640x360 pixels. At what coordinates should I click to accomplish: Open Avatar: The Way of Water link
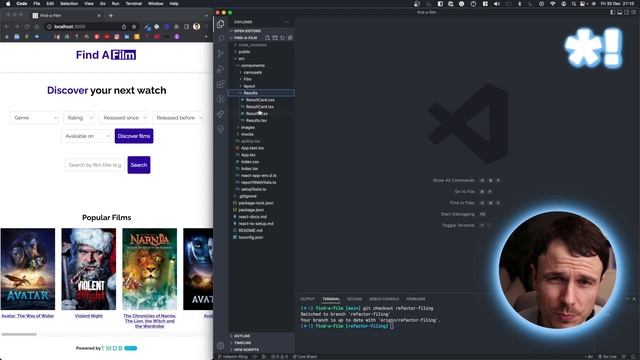tap(28, 316)
